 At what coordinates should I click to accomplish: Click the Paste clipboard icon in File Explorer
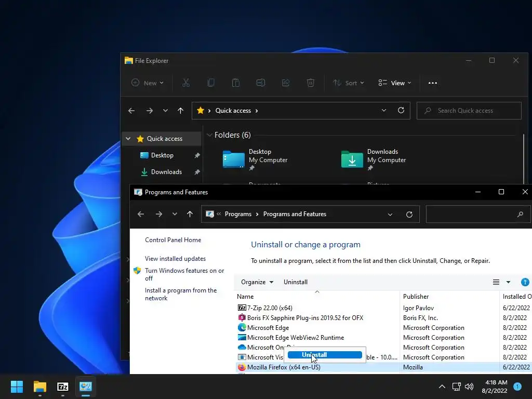pyautogui.click(x=235, y=83)
